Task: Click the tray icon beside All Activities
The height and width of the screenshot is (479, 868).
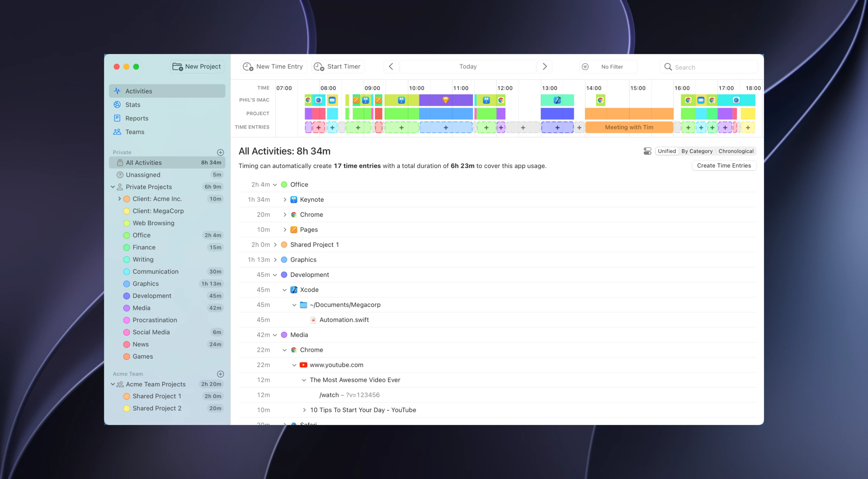Action: pyautogui.click(x=119, y=163)
